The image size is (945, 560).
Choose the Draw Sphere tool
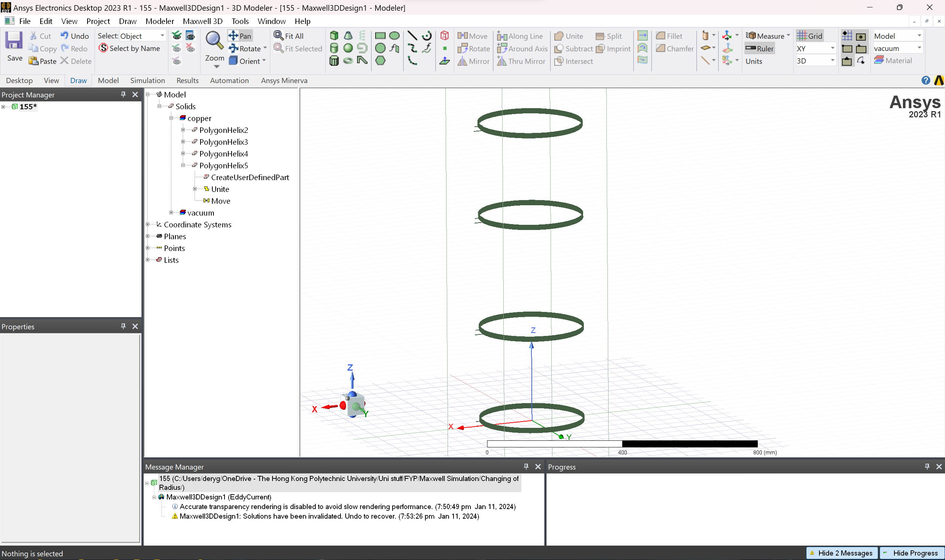348,48
